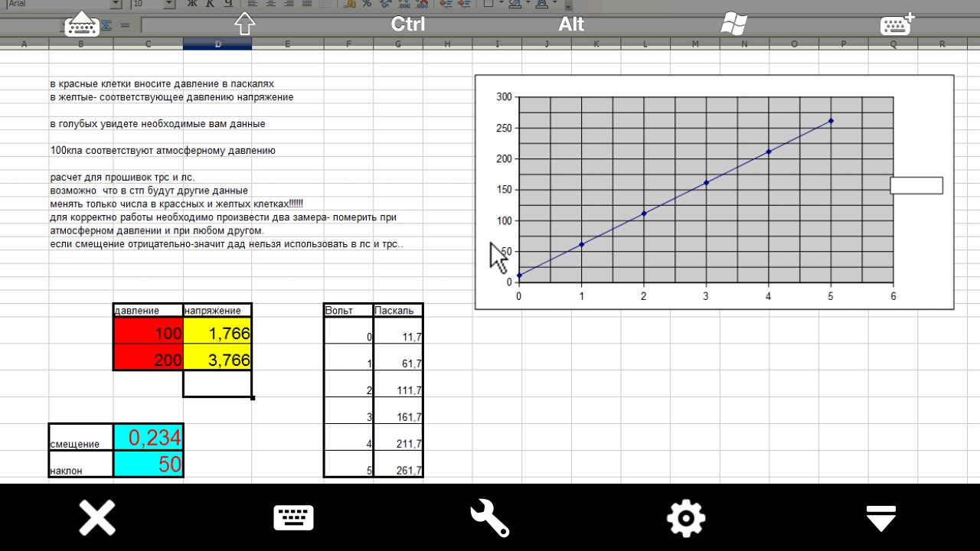The width and height of the screenshot is (980, 551).
Task: Toggle underline Ч formatting
Action: [227, 4]
